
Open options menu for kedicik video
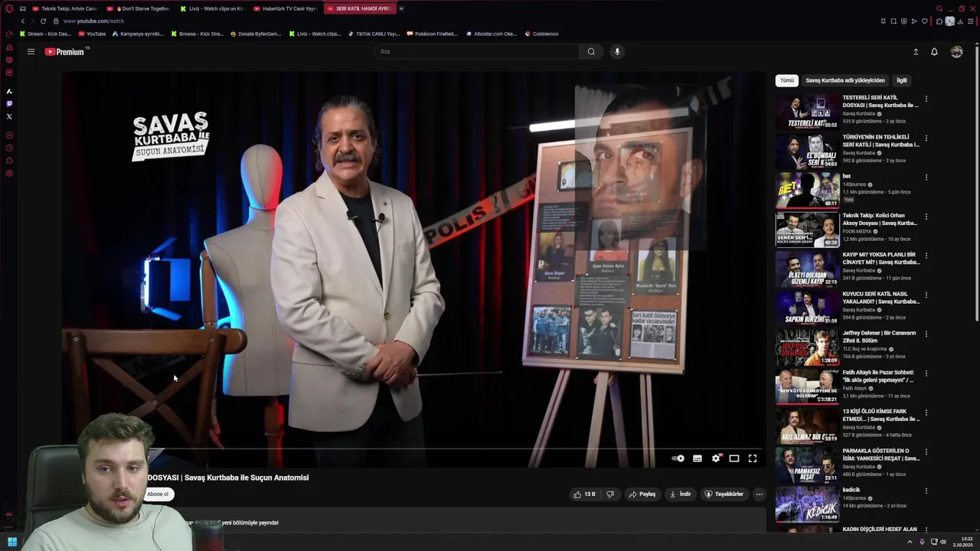pos(926,491)
